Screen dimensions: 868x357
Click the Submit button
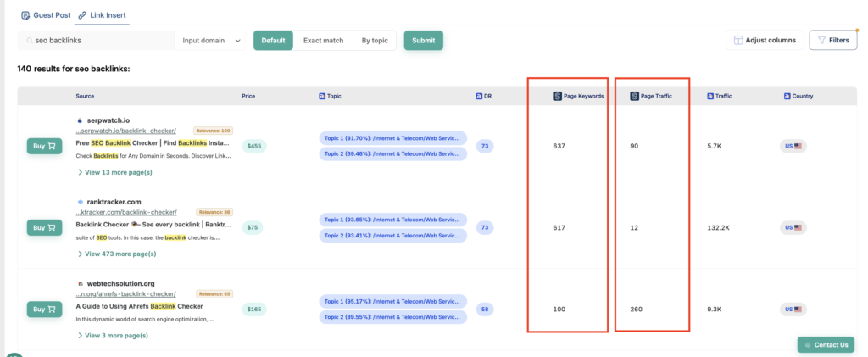point(424,41)
